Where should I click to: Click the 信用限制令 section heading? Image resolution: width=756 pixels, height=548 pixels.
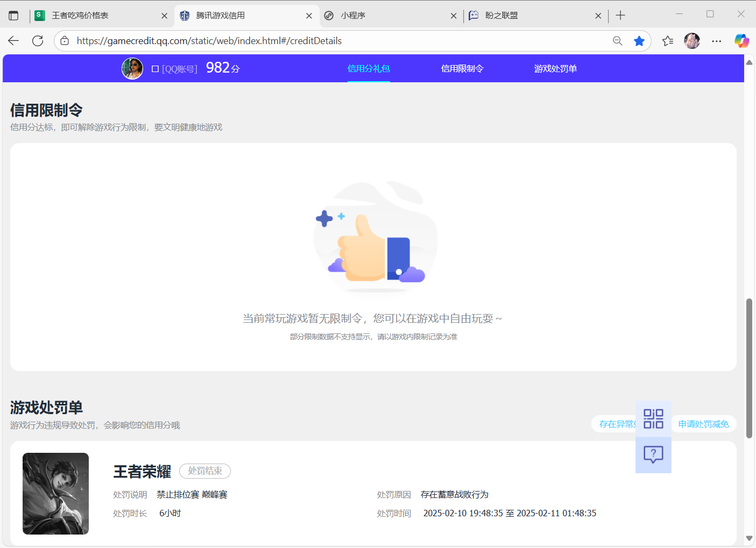pos(46,110)
